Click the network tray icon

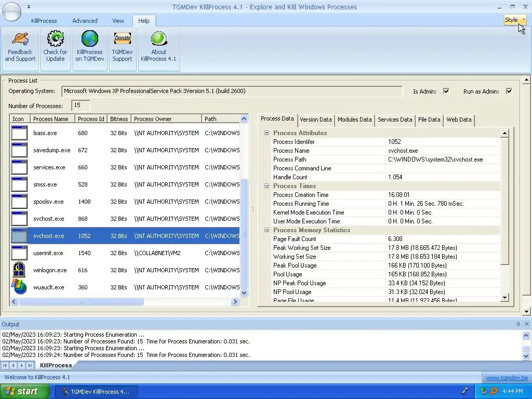coord(484,391)
